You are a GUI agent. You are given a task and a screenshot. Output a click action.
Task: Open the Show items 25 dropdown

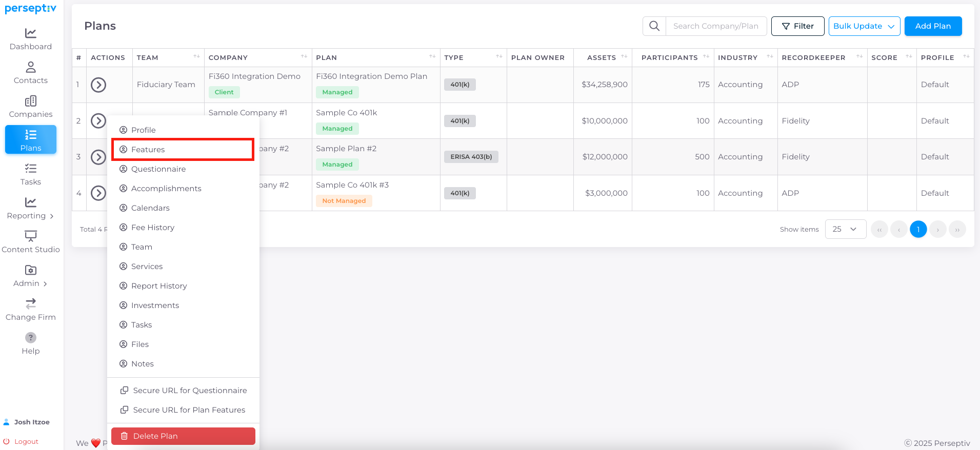pyautogui.click(x=845, y=229)
